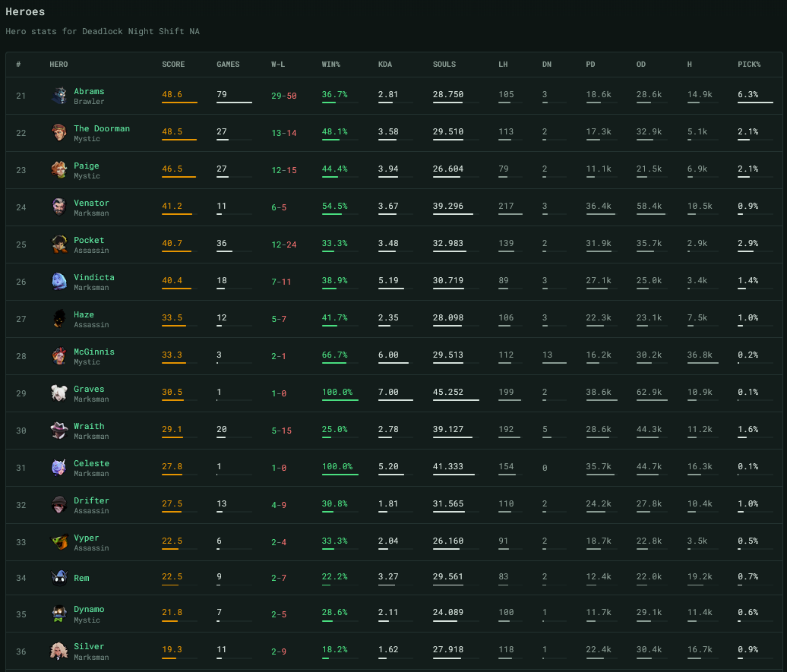Sort table by KDA column header
The width and height of the screenshot is (787, 672).
click(385, 65)
